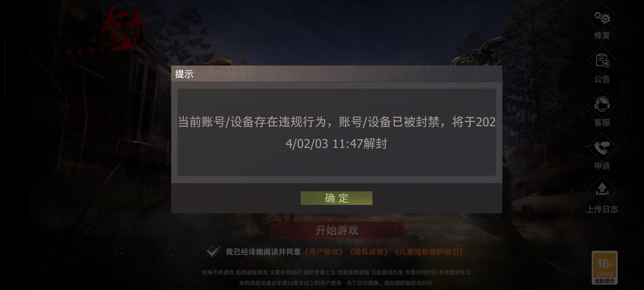Viewport: 644px width, 290px height.
Task: Open the 申诉 appeal phone icon
Action: click(602, 147)
